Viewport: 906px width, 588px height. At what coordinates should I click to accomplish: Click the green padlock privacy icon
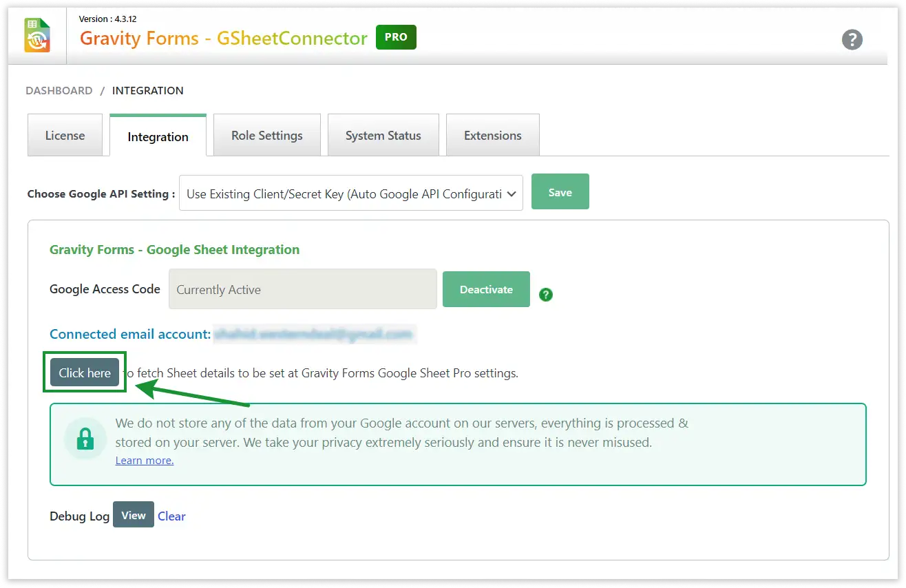coord(85,439)
